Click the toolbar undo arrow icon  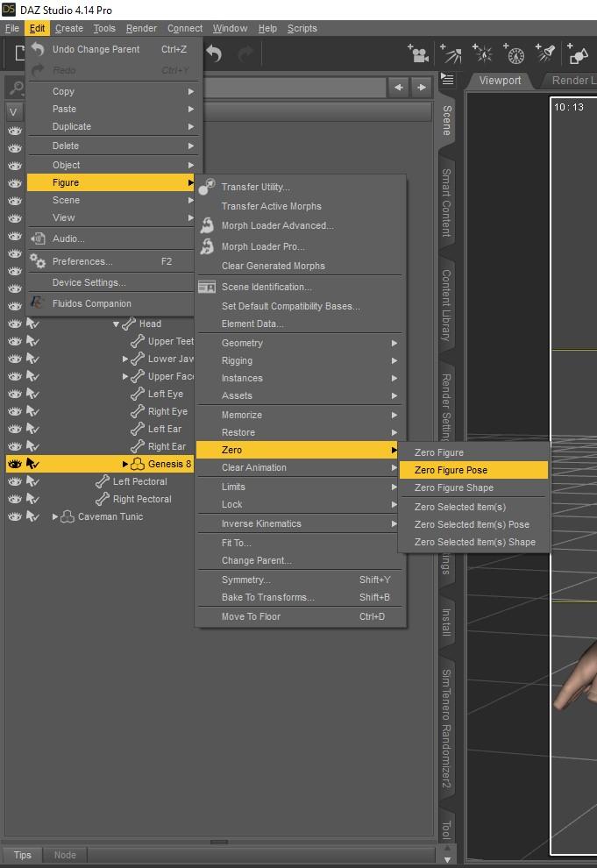pos(214,53)
